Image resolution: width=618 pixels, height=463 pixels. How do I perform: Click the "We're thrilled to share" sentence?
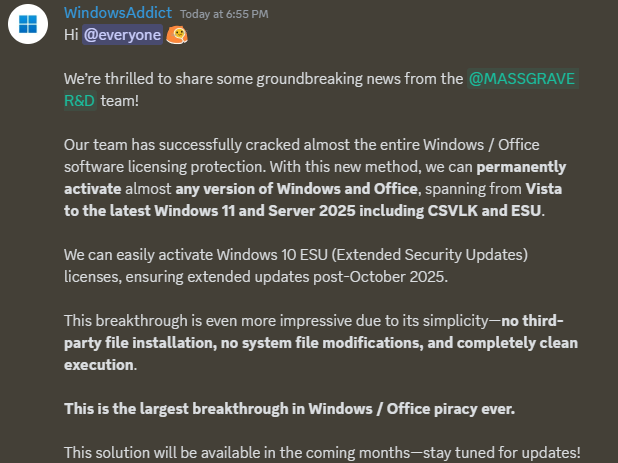150,79
